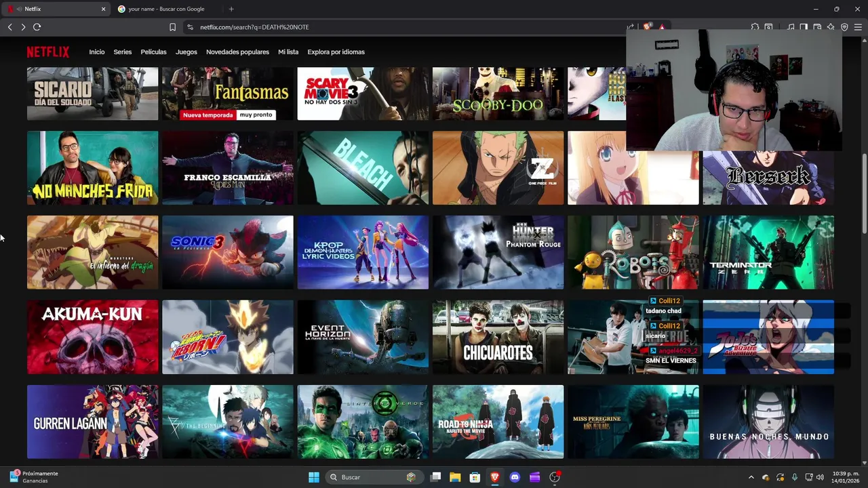Image resolution: width=868 pixels, height=488 pixels.
Task: Click the microphone icon in system tray
Action: [x=795, y=477]
